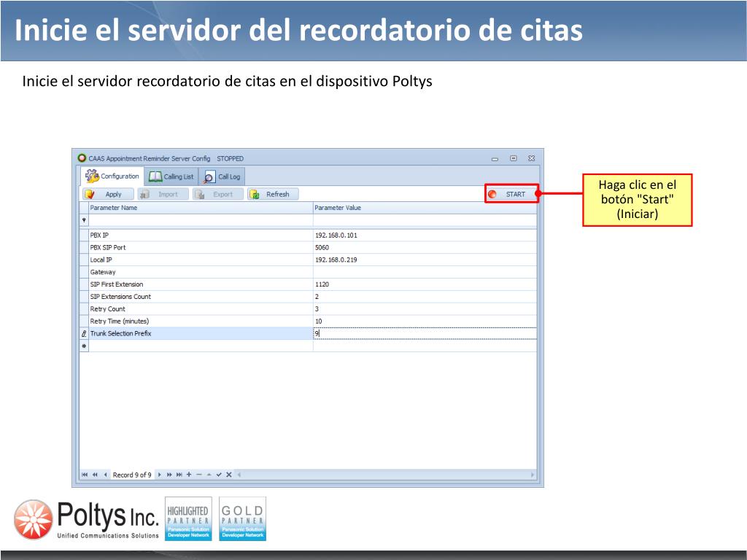Click the Parameter Value filter field
747x560 pixels.
425,220
